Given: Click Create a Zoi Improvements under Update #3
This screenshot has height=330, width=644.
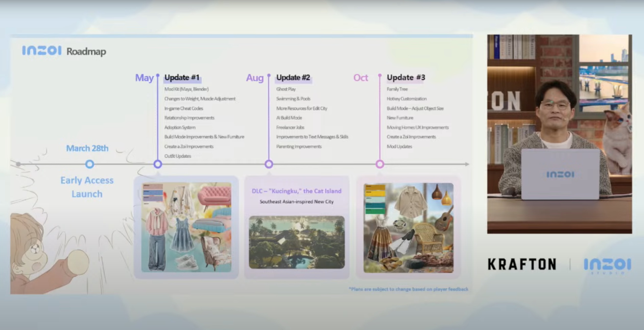Looking at the screenshot, I should [x=411, y=137].
